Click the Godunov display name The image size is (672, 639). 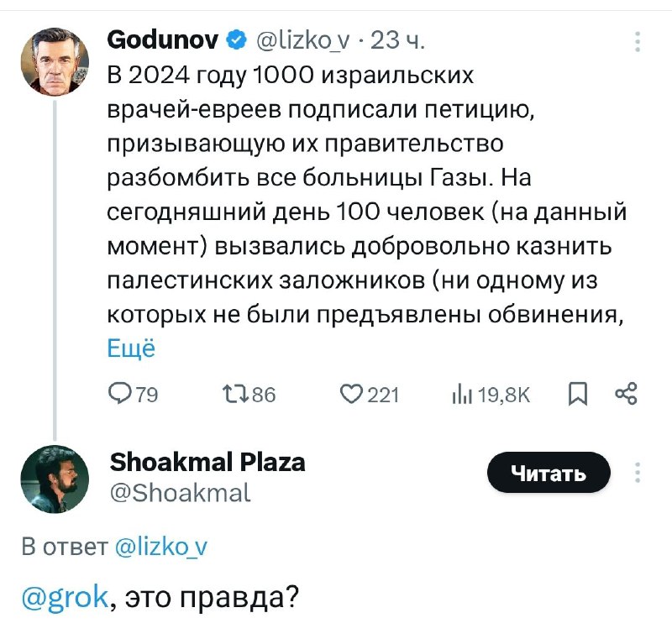[x=163, y=38]
